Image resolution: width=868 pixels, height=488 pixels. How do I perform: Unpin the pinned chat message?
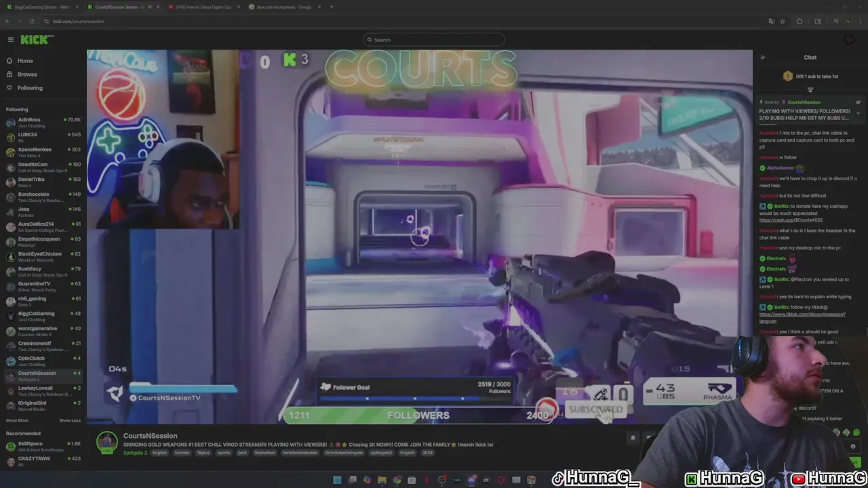[x=858, y=102]
